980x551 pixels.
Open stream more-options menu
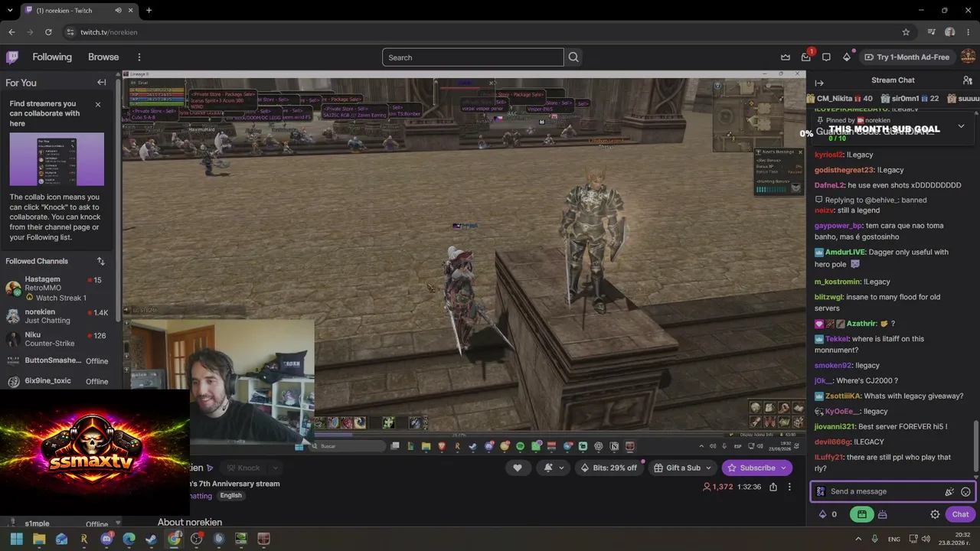point(789,487)
